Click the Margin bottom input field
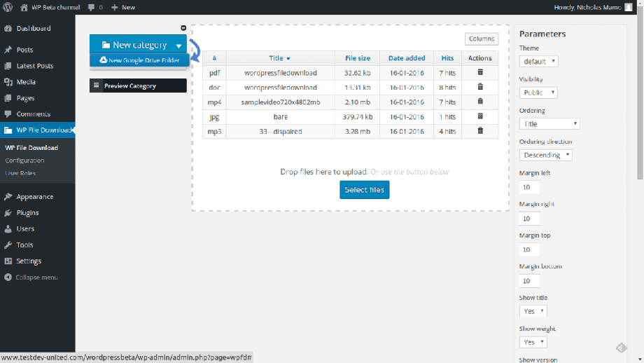This screenshot has width=644, height=363. click(529, 281)
